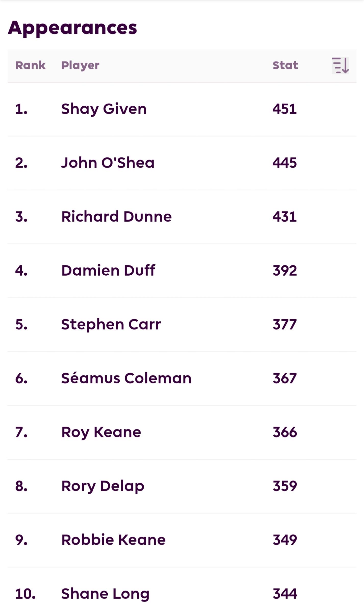
Task: Click Damien Duff's 392 stat
Action: [285, 271]
